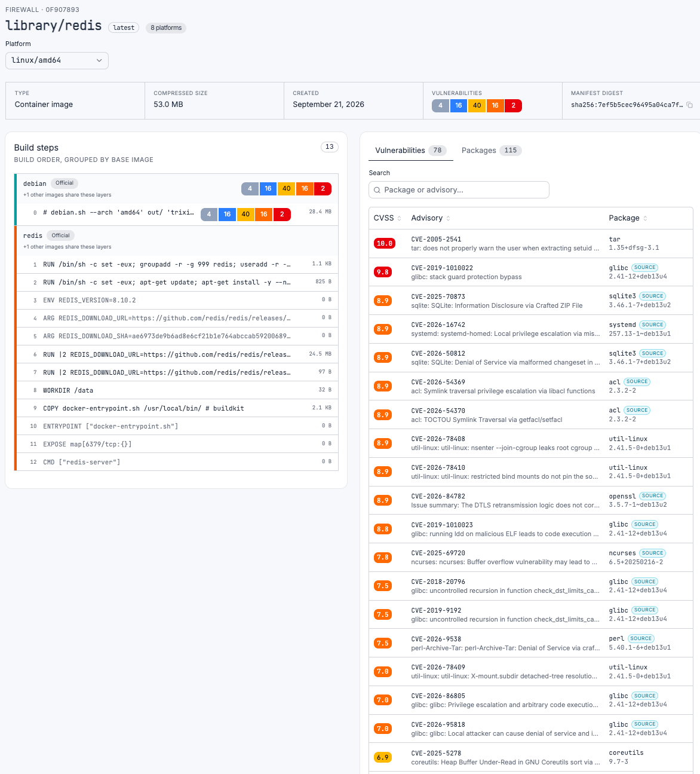Click the tar package 1.35+dfsg-3.1 cell

(634, 243)
